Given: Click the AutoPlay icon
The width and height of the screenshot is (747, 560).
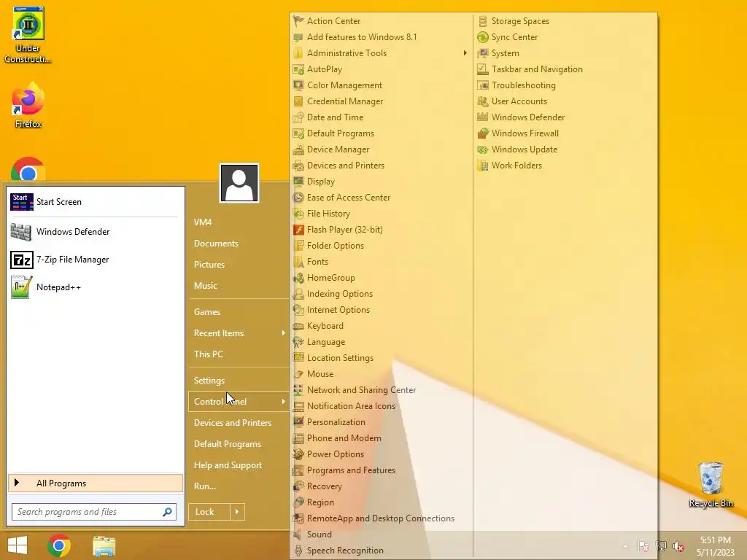Looking at the screenshot, I should point(298,69).
